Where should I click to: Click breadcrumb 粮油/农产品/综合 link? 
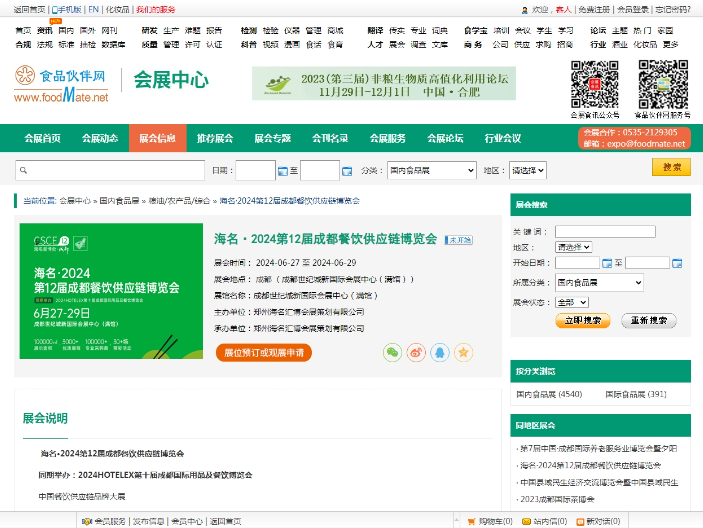coord(179,201)
